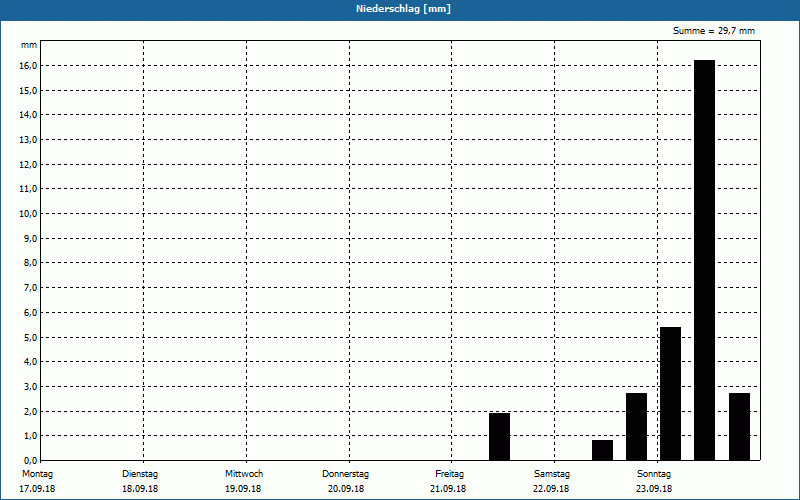Click the 20.09.18 date label
This screenshot has height=500, width=800.
[x=346, y=488]
